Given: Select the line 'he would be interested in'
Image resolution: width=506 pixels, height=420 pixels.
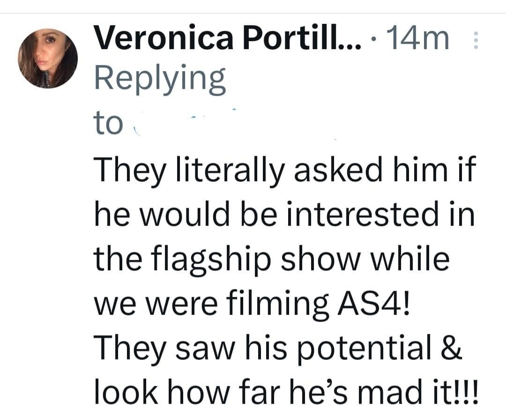Looking at the screenshot, I should 284,214.
